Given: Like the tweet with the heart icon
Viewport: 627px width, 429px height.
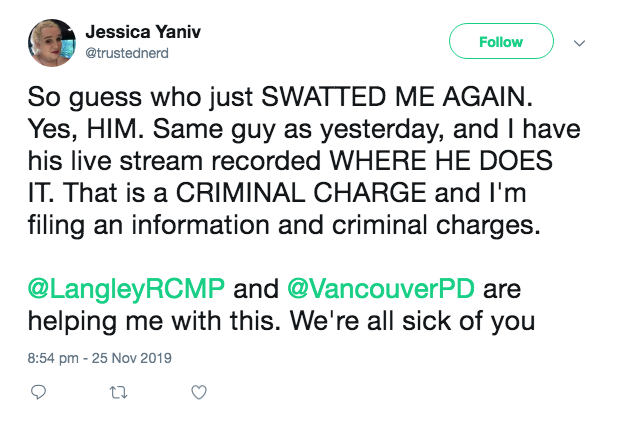Looking at the screenshot, I should [199, 392].
